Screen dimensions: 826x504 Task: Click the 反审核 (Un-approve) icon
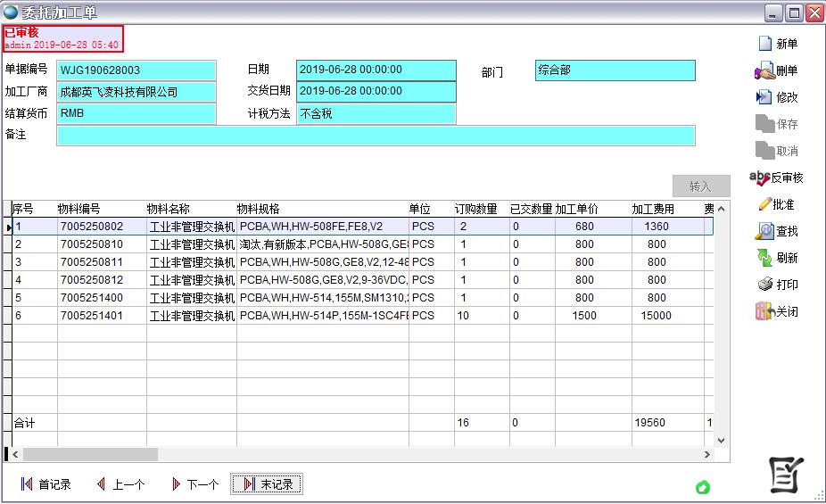tap(760, 178)
